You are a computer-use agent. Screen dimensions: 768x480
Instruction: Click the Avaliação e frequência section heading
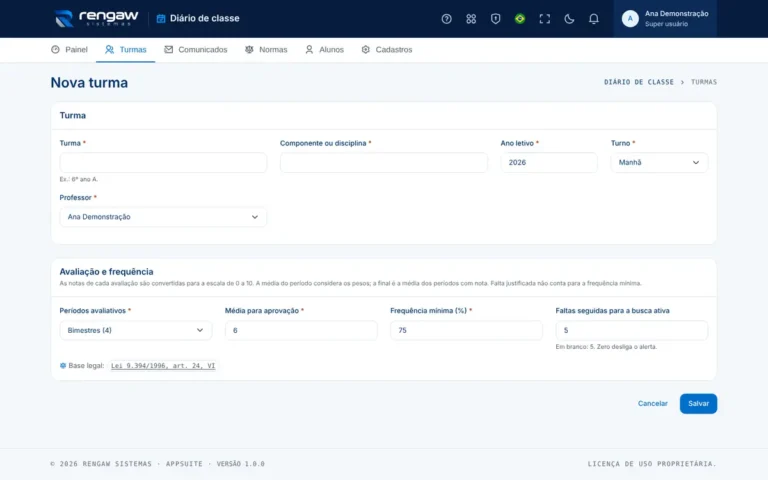106,271
